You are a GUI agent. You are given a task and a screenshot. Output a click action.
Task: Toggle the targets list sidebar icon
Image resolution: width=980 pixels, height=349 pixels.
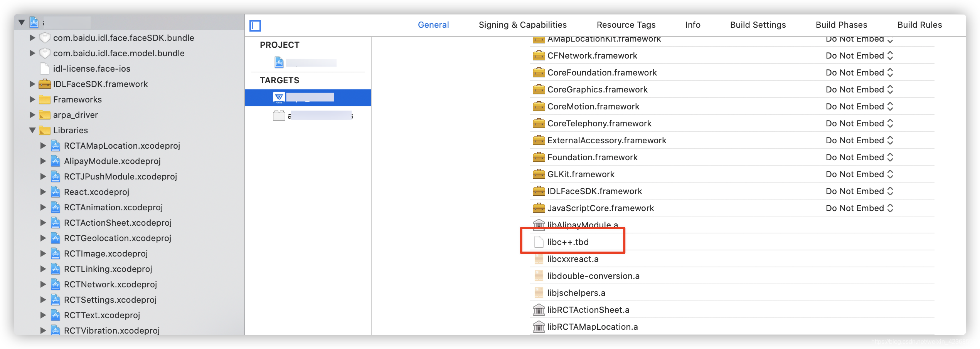click(255, 26)
